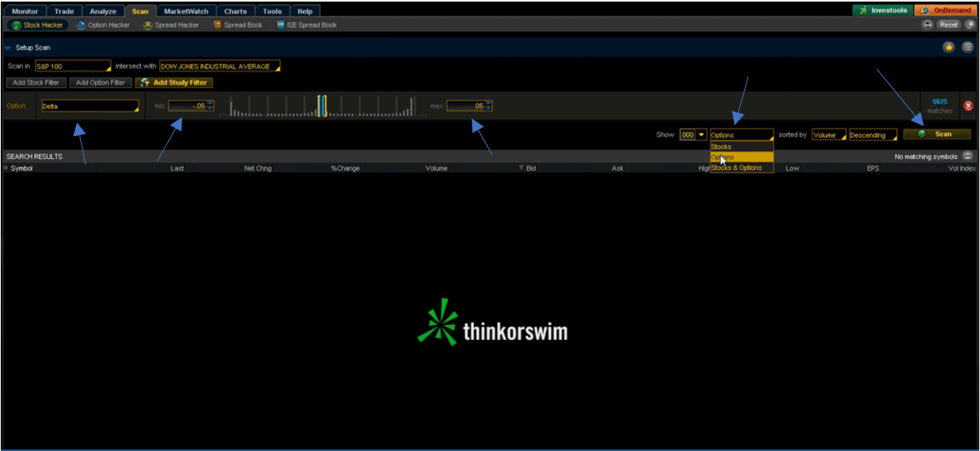Open the Setup Scan menu list icon
Image resolution: width=980 pixels, height=451 pixels.
969,47
